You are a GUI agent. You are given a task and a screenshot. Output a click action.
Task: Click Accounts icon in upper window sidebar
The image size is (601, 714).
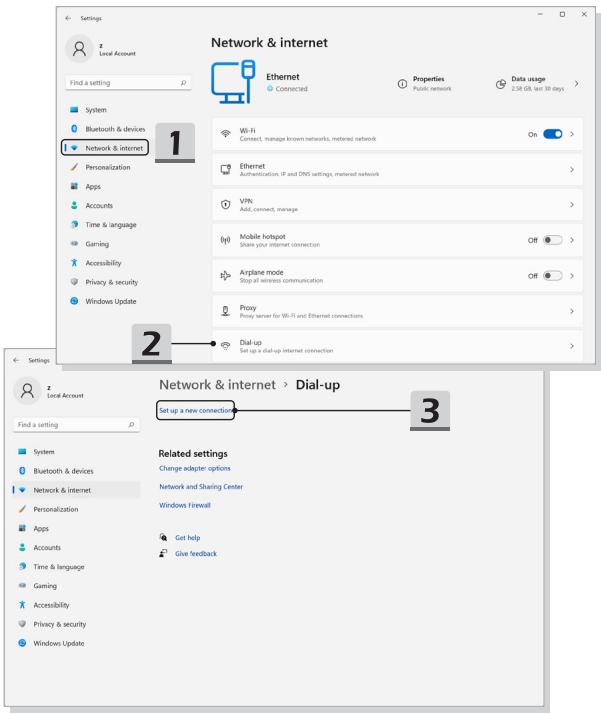[x=74, y=205]
